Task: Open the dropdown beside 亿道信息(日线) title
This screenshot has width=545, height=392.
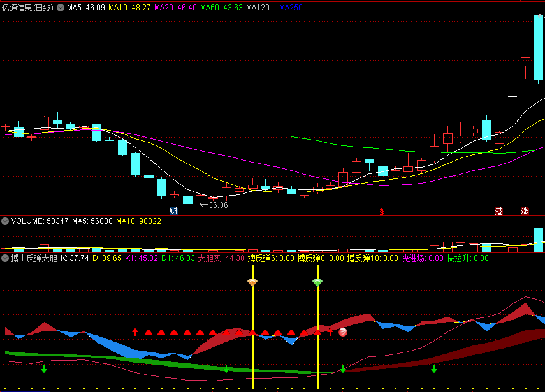Action: [61, 8]
